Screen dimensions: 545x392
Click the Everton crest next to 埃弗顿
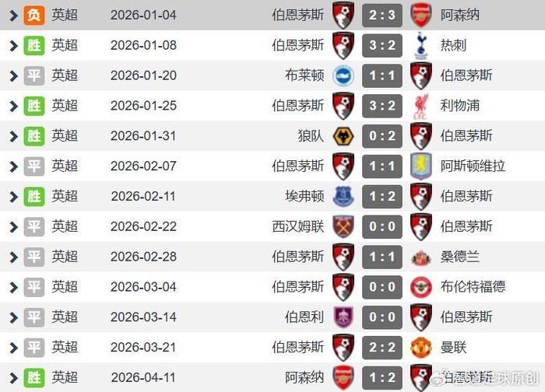pyautogui.click(x=343, y=197)
